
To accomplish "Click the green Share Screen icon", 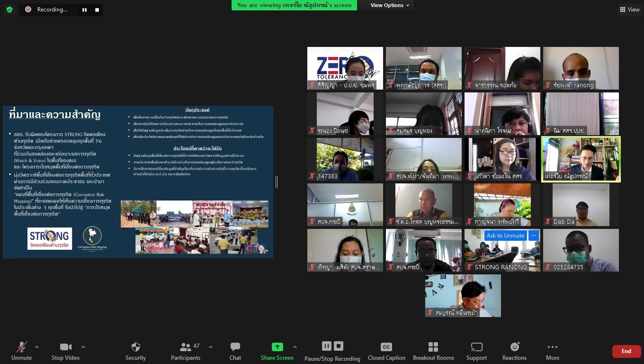I will click(277, 347).
